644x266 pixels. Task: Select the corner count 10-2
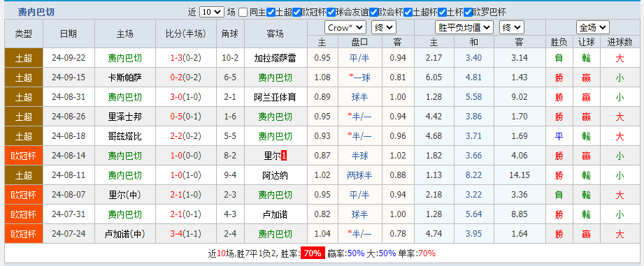click(x=230, y=58)
